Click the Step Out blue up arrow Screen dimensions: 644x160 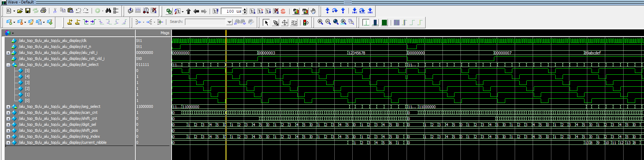point(343,11)
